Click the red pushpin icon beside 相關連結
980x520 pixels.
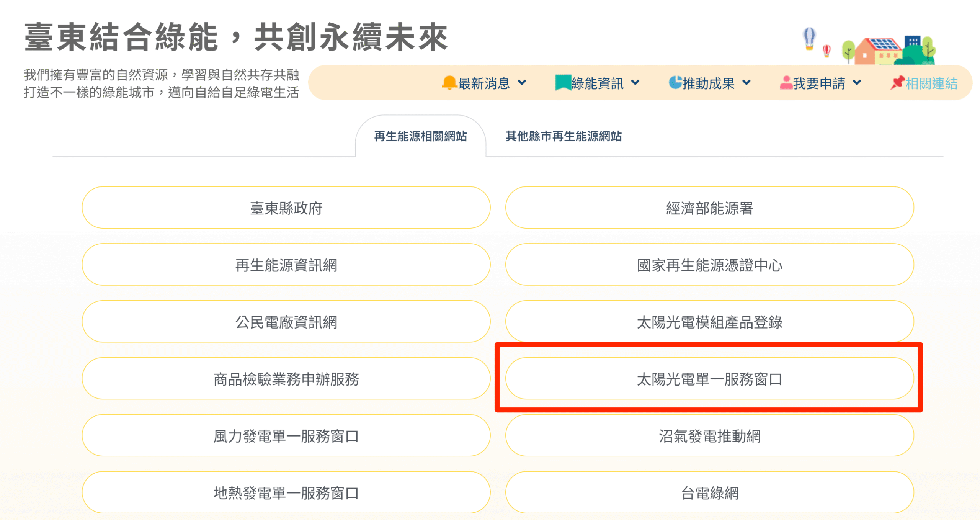click(897, 82)
